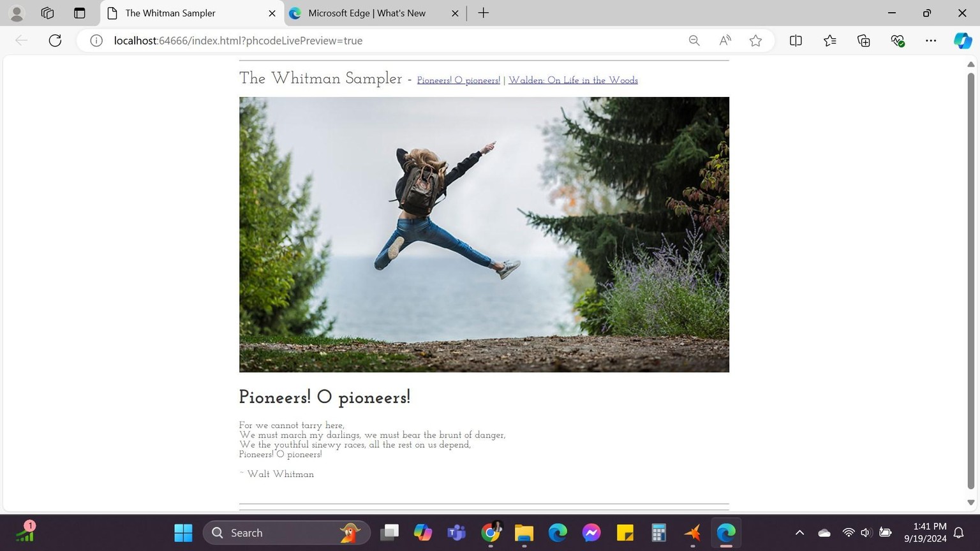980x551 pixels.
Task: Open OneDrive cloud tray icon
Action: point(824,533)
